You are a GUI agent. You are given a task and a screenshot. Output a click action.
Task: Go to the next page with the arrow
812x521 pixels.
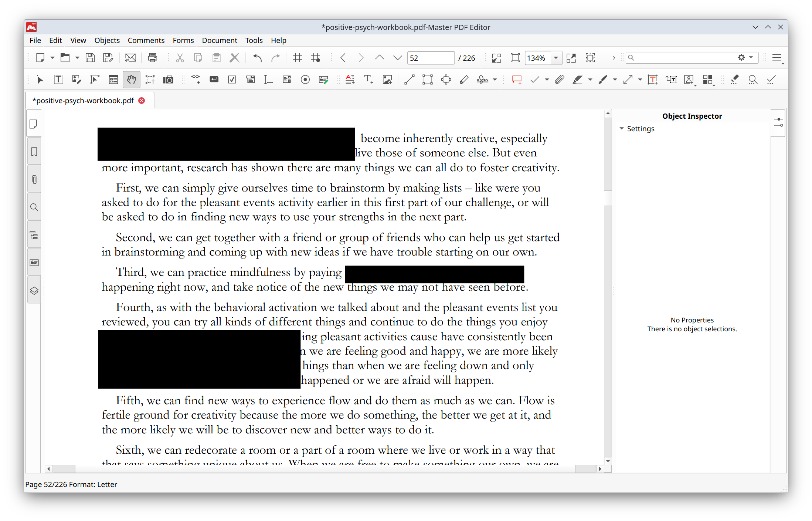360,58
